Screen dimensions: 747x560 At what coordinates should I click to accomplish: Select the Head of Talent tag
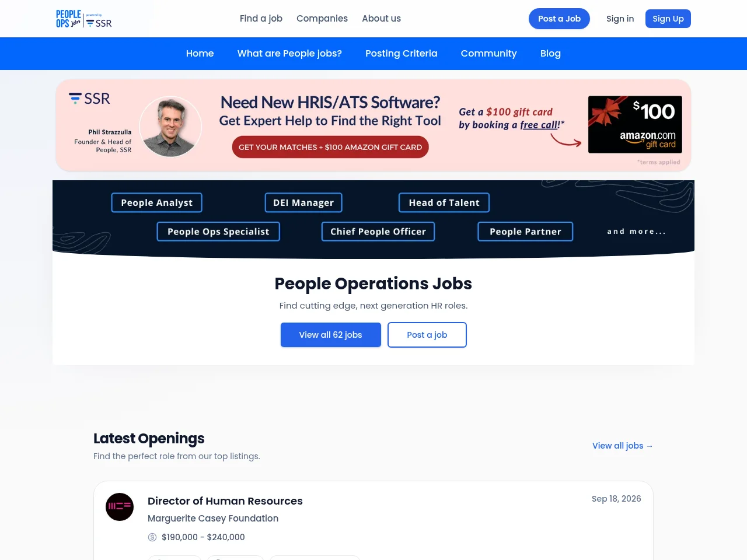tap(444, 202)
